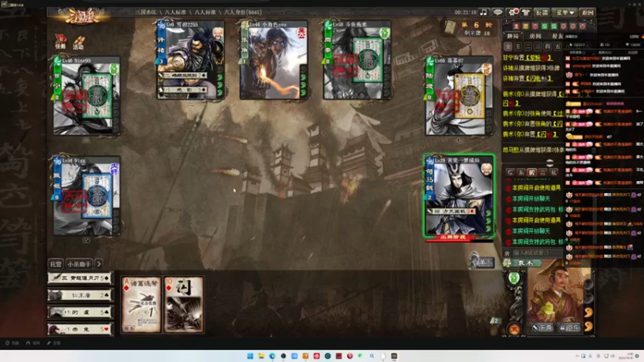This screenshot has height=362, width=644.
Task: Click the 活动 events icon
Action: point(78,42)
